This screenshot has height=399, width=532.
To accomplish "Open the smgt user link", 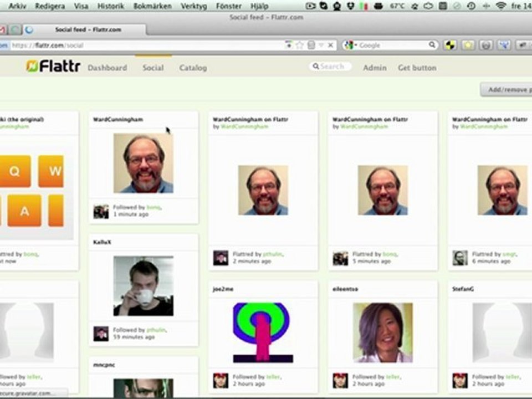I will coord(509,254).
